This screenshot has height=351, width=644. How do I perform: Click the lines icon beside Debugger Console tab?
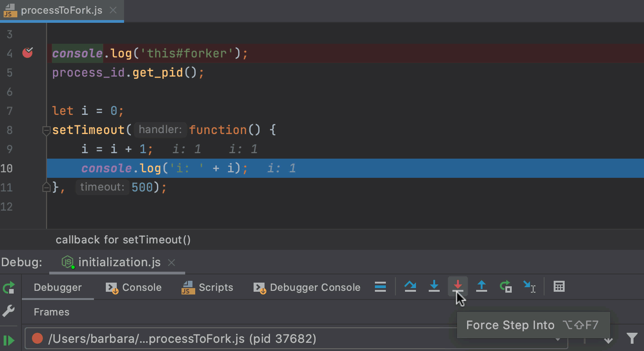point(380,287)
